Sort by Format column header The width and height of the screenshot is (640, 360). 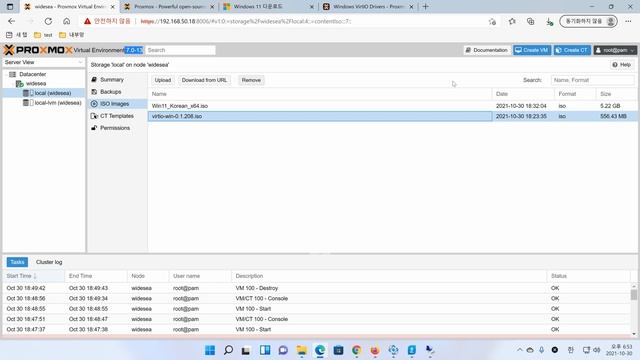tap(576, 94)
